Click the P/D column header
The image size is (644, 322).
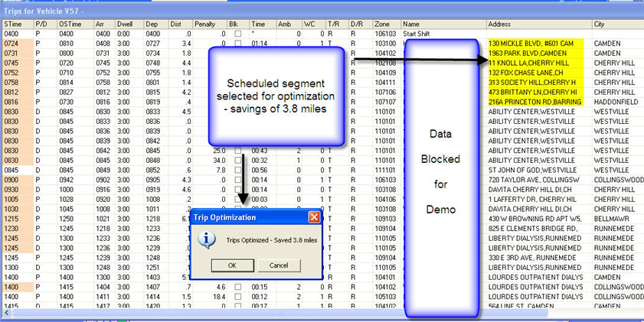pyautogui.click(x=45, y=24)
